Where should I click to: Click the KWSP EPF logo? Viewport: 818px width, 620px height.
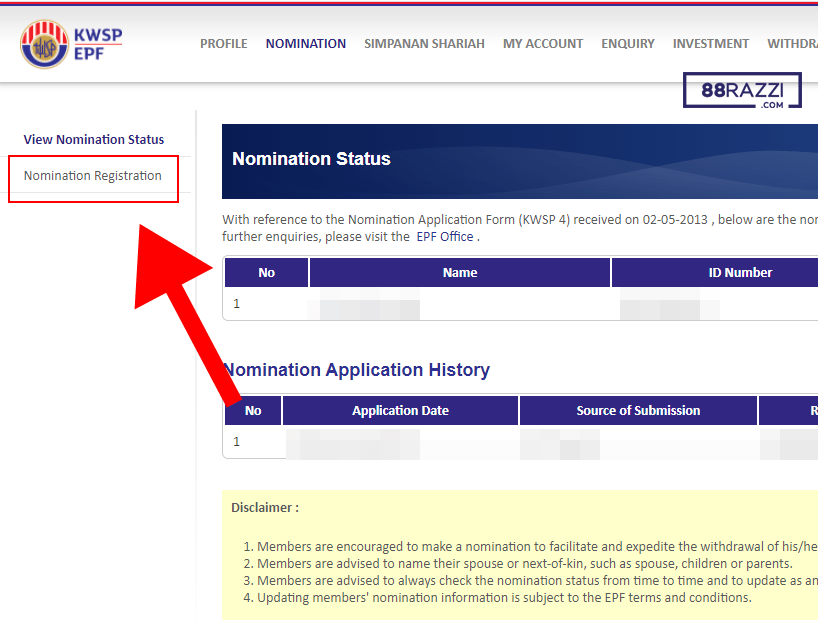tap(71, 44)
